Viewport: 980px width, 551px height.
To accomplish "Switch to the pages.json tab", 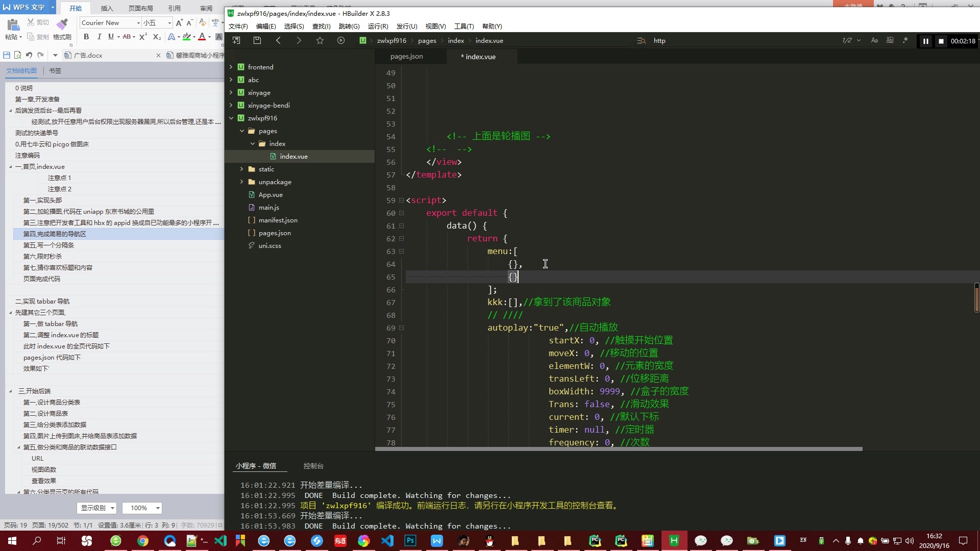I will point(406,57).
